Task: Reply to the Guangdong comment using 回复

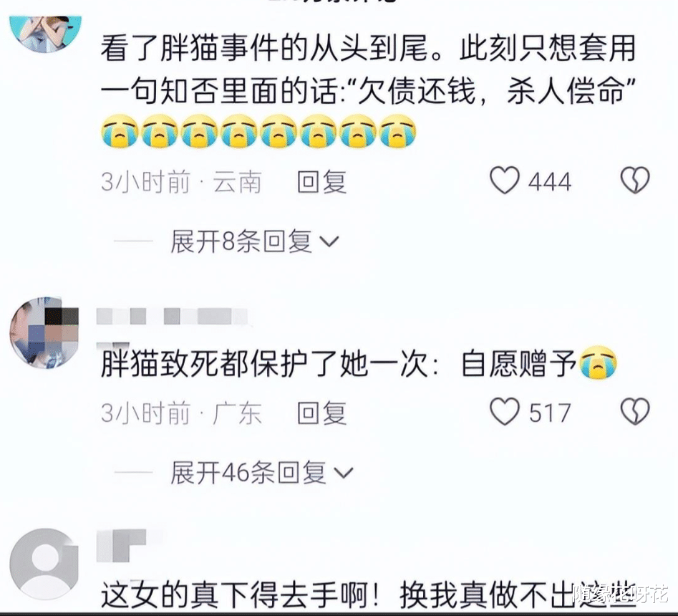Action: (x=321, y=413)
